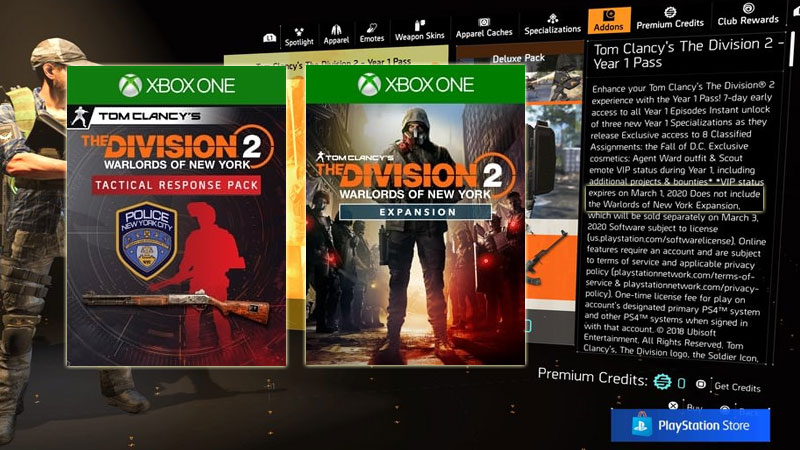Switch to the Club Rewards tab
Viewport: 800px width, 450px height.
click(x=748, y=15)
